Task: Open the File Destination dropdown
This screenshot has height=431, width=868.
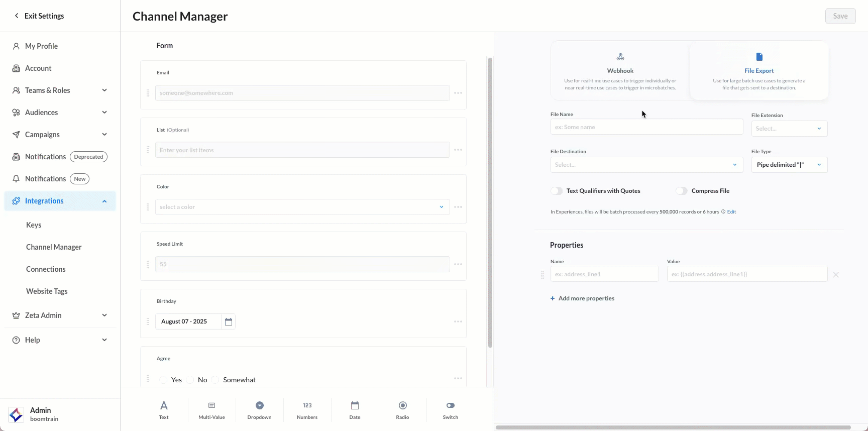Action: pyautogui.click(x=646, y=165)
